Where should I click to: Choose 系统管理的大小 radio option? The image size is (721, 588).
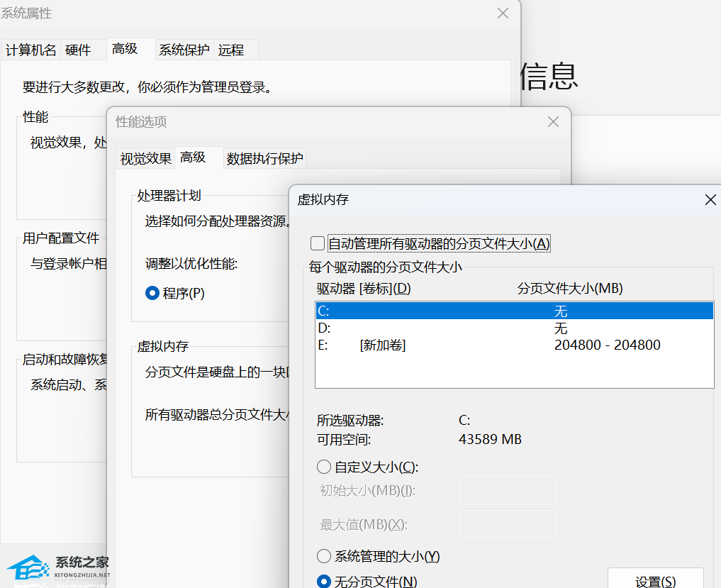pos(324,556)
